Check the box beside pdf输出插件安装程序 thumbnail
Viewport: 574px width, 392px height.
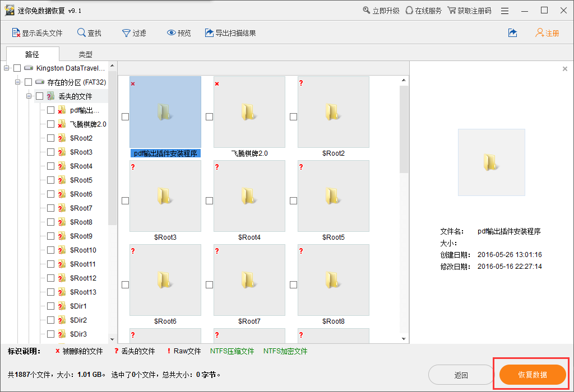pyautogui.click(x=125, y=116)
